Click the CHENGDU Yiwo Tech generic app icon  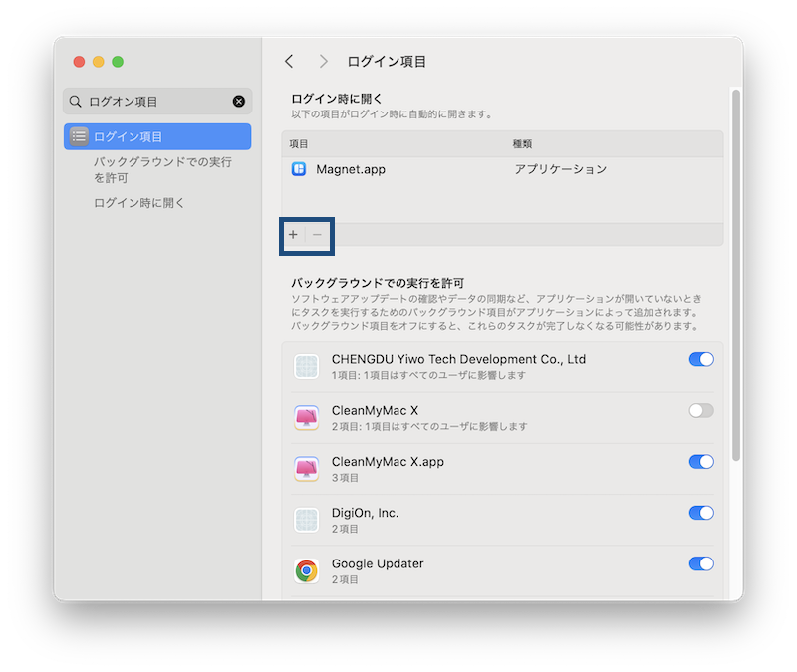tap(307, 366)
